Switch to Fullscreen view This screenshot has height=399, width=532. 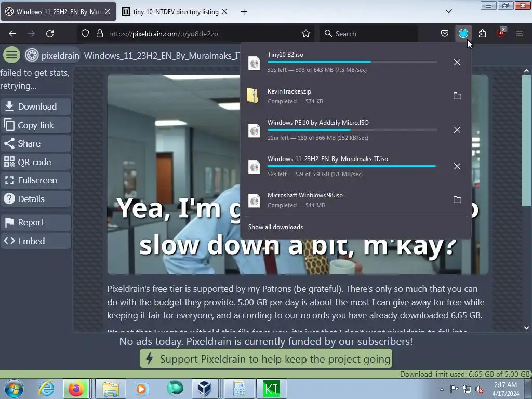click(36, 180)
